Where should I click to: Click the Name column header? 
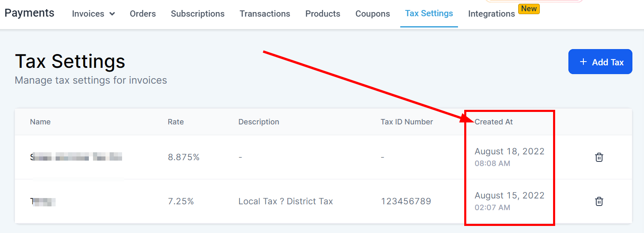pos(40,122)
